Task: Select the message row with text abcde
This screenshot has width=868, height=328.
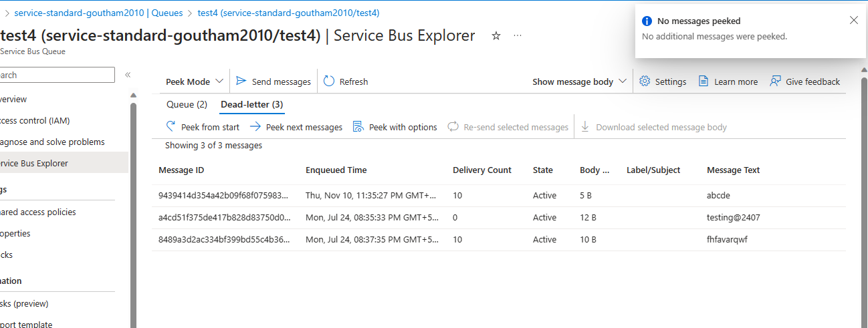Action: [498, 196]
